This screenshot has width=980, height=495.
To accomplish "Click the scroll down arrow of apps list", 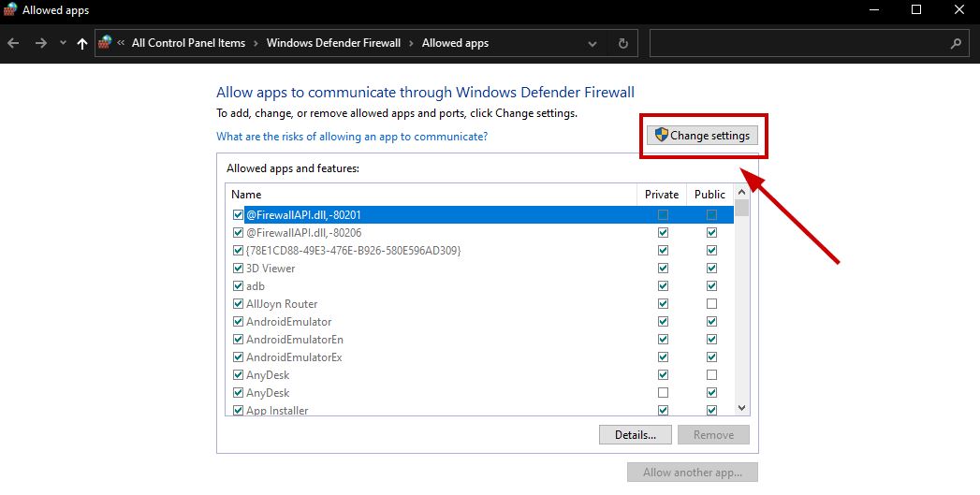I will pyautogui.click(x=741, y=408).
